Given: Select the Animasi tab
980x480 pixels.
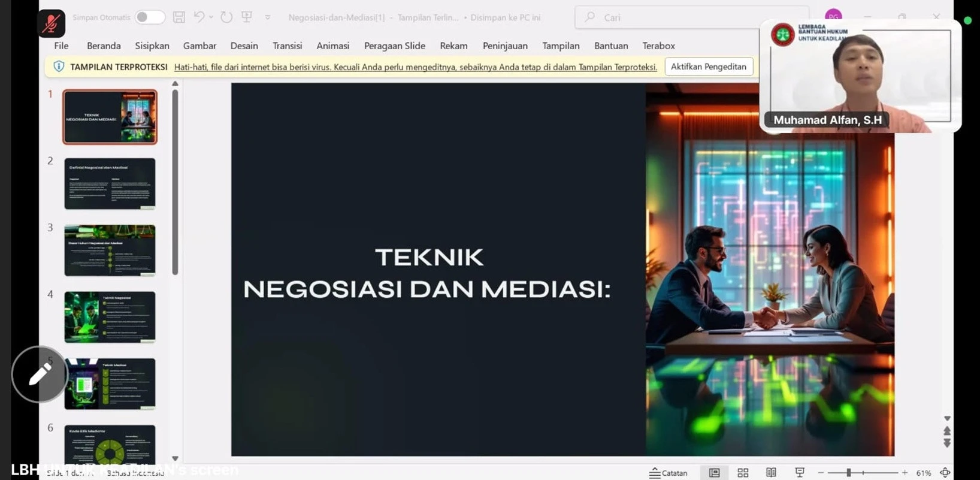Looking at the screenshot, I should [x=332, y=46].
